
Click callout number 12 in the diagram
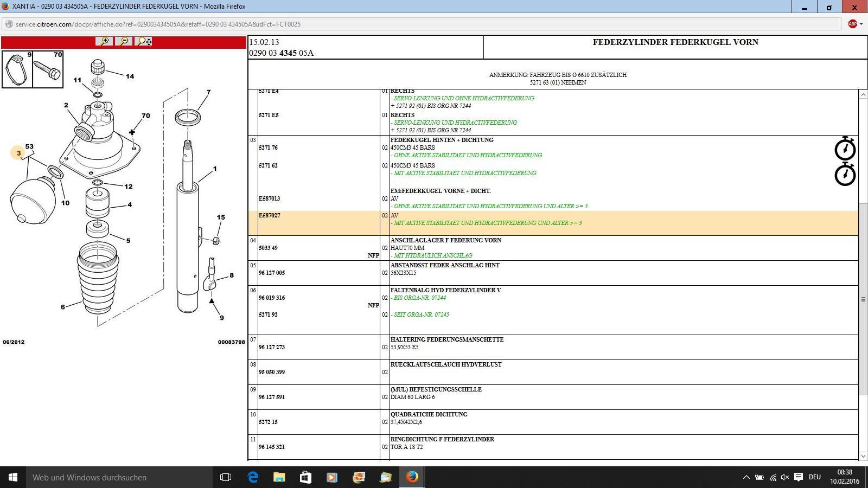coord(129,187)
